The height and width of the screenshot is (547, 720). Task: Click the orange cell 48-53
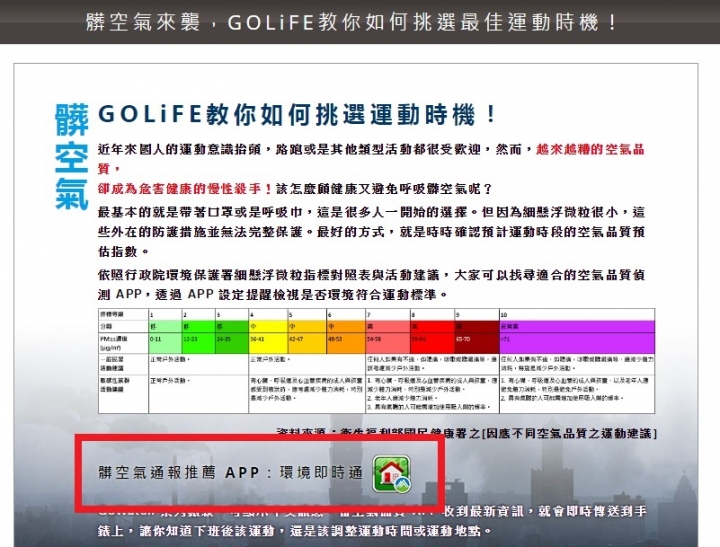point(346,343)
